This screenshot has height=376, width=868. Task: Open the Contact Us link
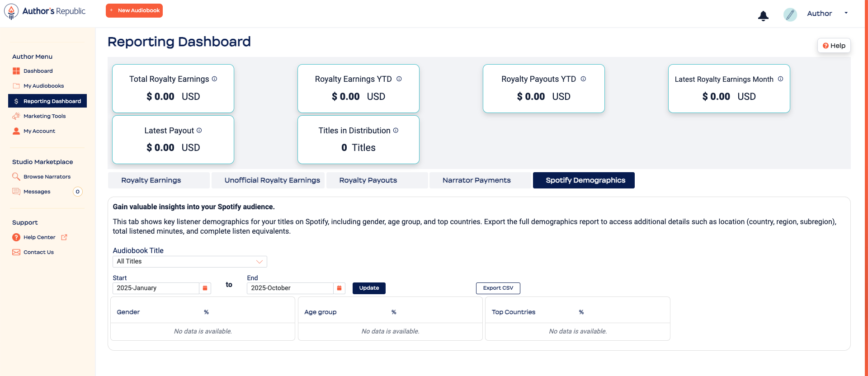click(38, 252)
